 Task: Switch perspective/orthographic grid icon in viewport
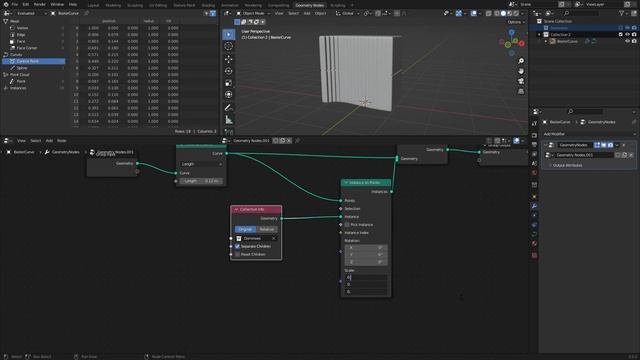[521, 91]
